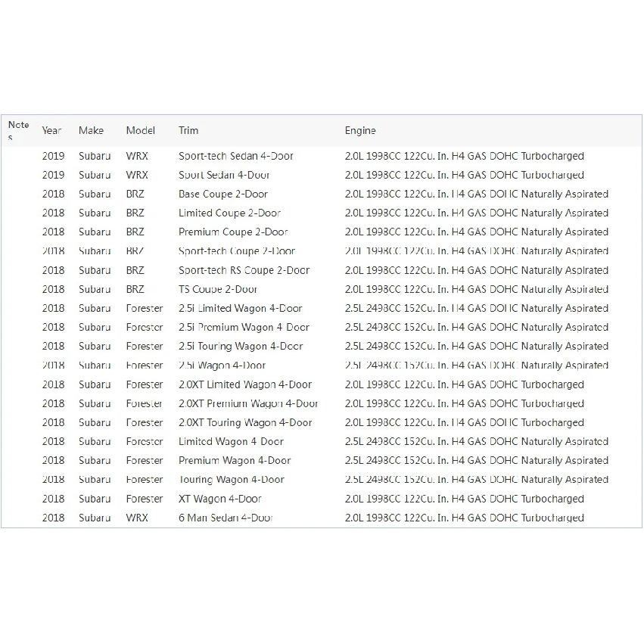Click Subaru make in XT Wagon 4-Door row

tap(95, 499)
